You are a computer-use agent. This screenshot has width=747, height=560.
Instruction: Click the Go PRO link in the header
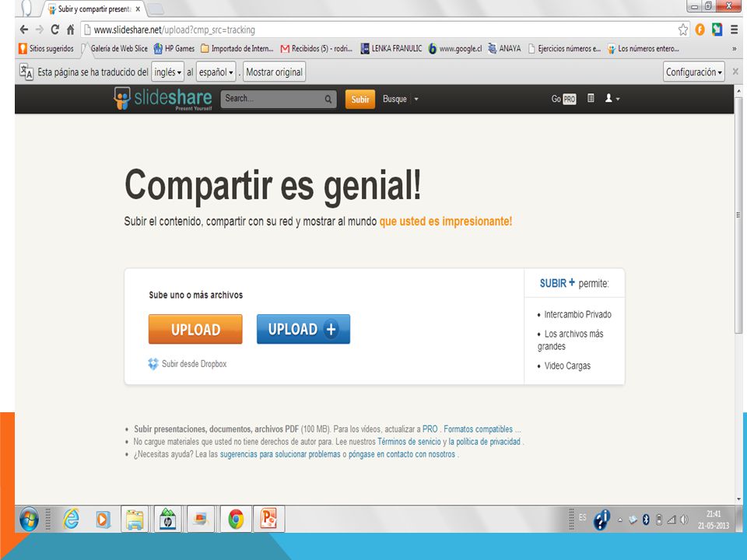point(563,99)
